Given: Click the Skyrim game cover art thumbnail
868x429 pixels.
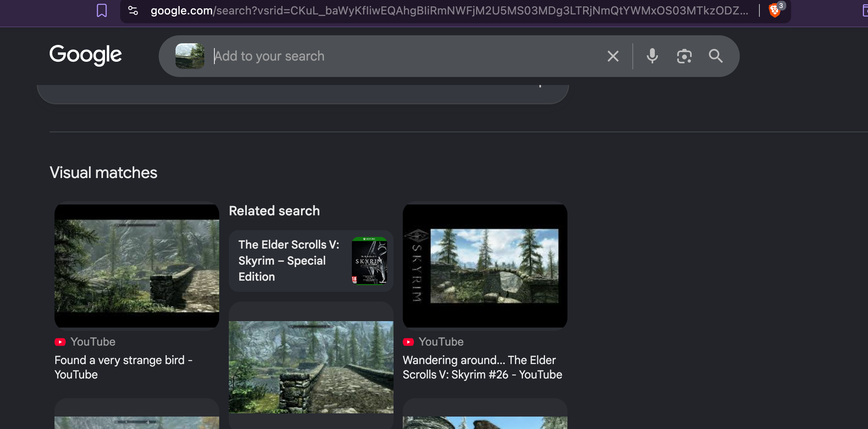Looking at the screenshot, I should [369, 261].
